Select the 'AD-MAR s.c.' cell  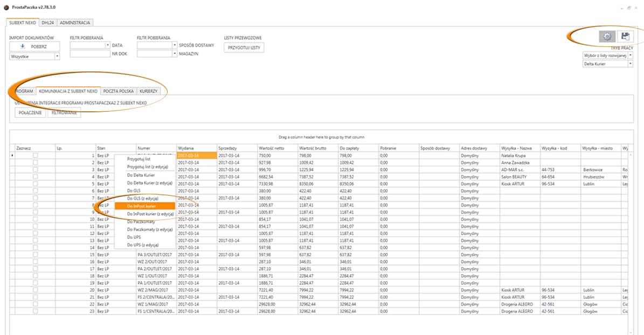coord(521,170)
